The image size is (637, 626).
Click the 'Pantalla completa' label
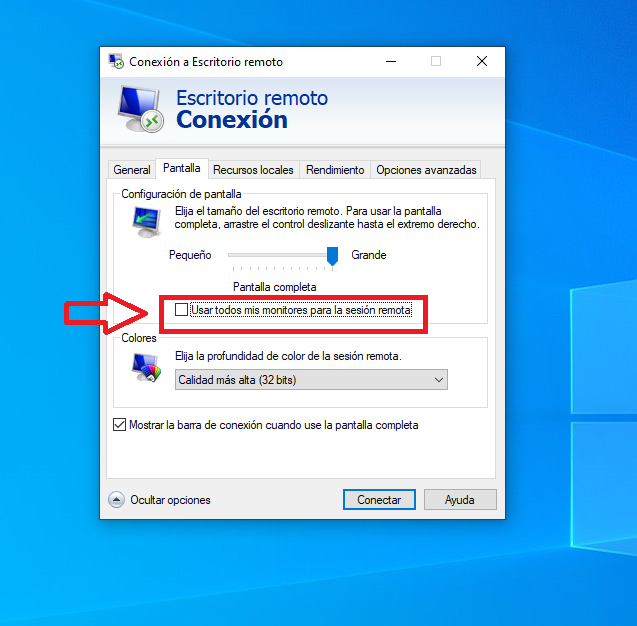(x=274, y=287)
